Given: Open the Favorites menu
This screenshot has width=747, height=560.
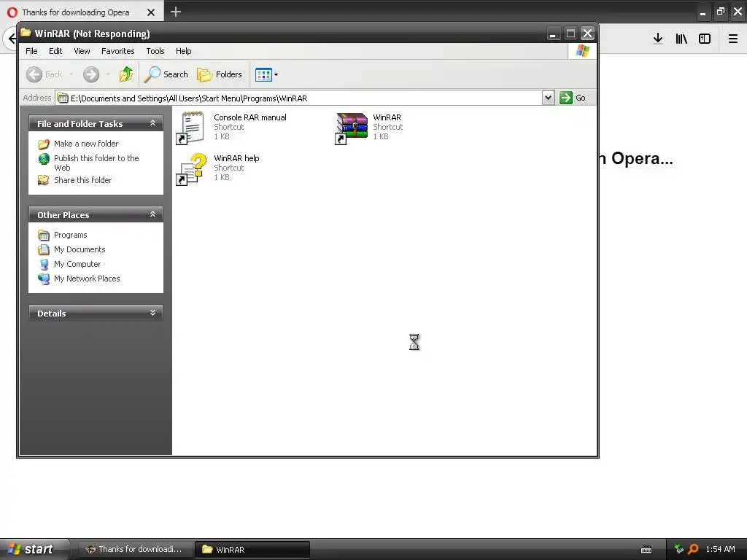Looking at the screenshot, I should coord(117,51).
